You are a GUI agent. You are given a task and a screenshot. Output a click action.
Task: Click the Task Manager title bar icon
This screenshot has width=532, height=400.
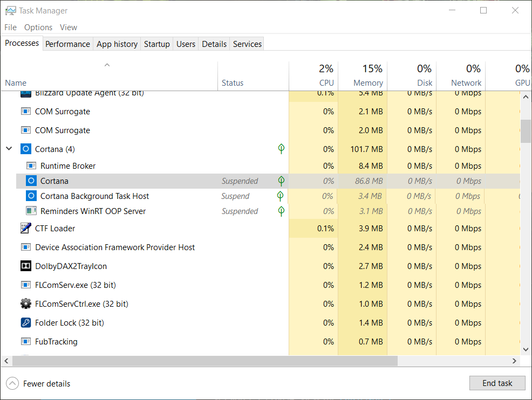10,11
